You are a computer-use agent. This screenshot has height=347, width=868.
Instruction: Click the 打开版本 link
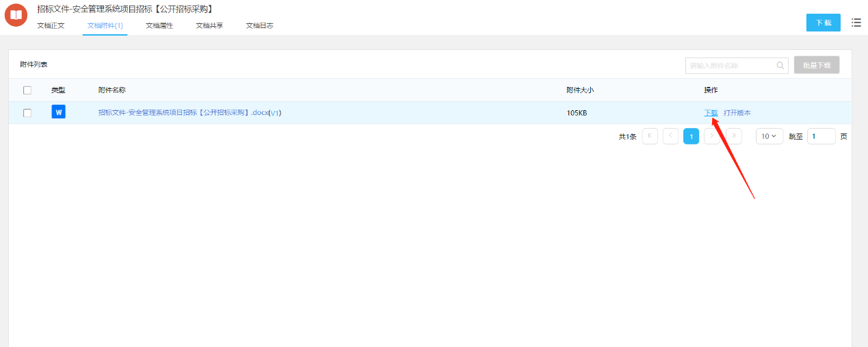pos(737,113)
